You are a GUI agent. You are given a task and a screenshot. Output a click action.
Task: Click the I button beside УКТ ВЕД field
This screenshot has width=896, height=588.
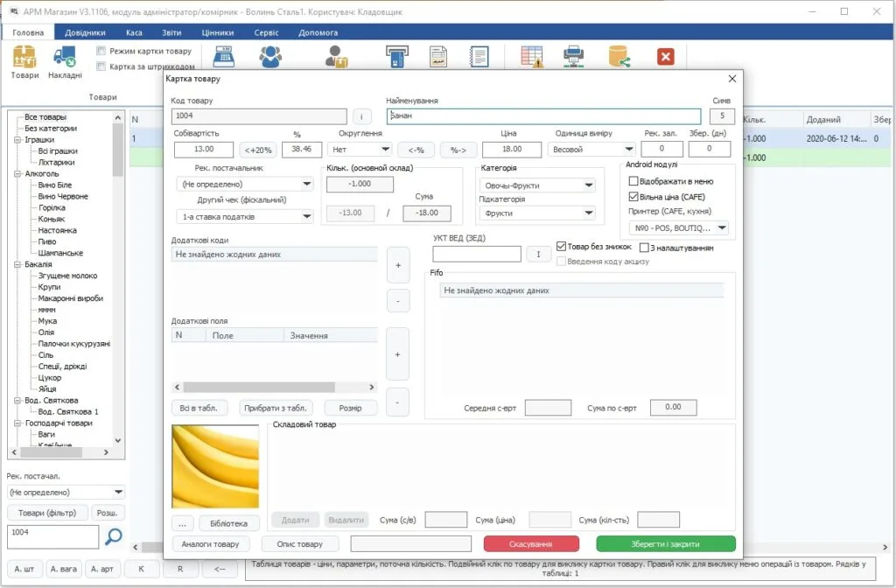[538, 255]
